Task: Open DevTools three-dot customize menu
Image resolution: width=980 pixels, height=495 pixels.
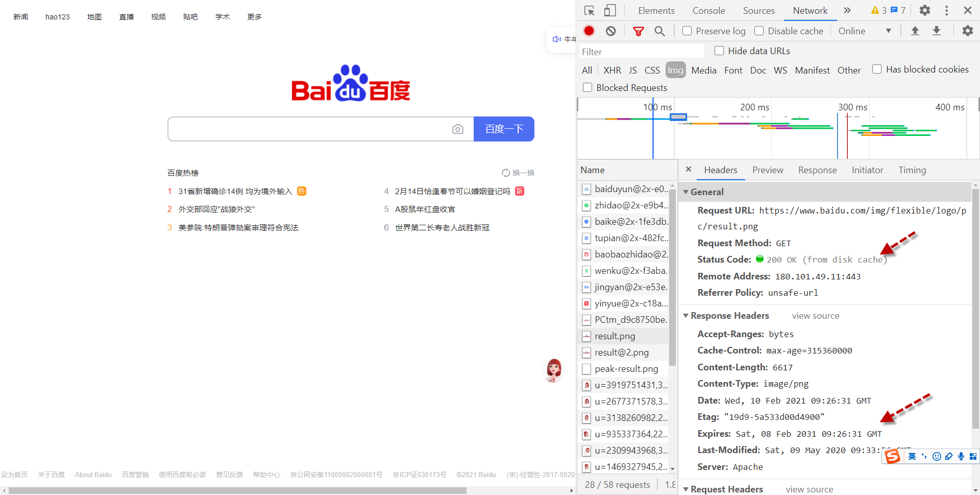Action: coord(946,10)
